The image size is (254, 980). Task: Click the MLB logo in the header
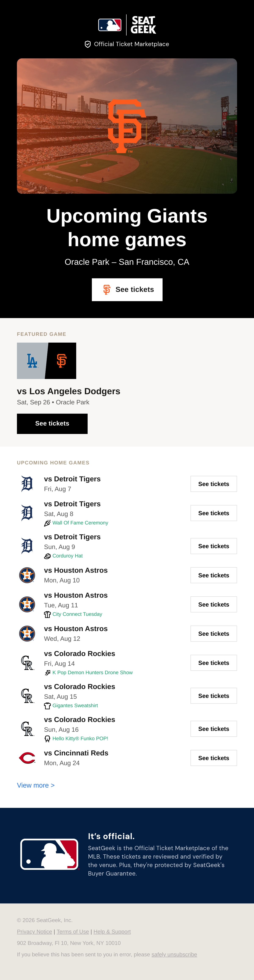(110, 25)
